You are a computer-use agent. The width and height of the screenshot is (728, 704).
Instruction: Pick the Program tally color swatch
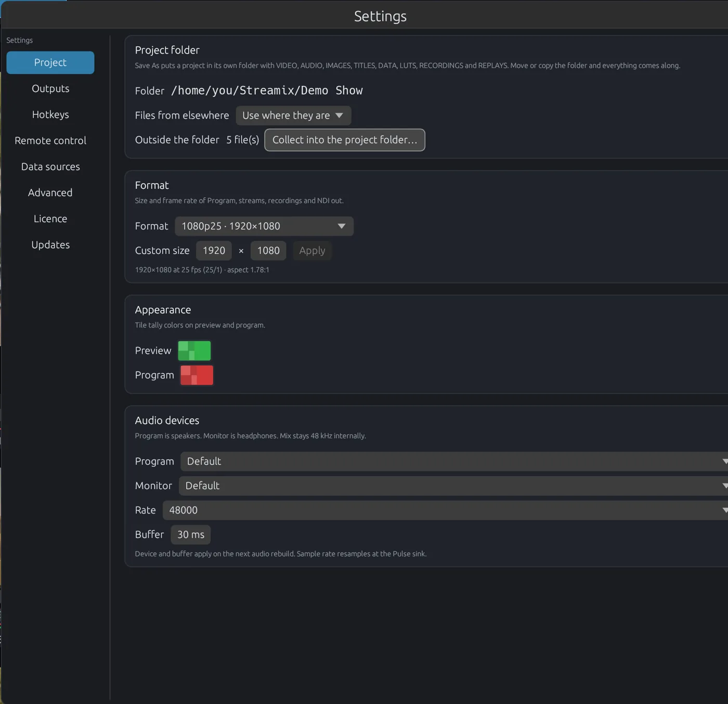click(x=197, y=375)
